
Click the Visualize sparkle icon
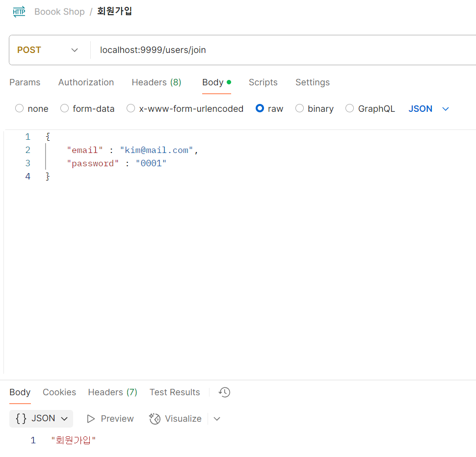coord(155,419)
